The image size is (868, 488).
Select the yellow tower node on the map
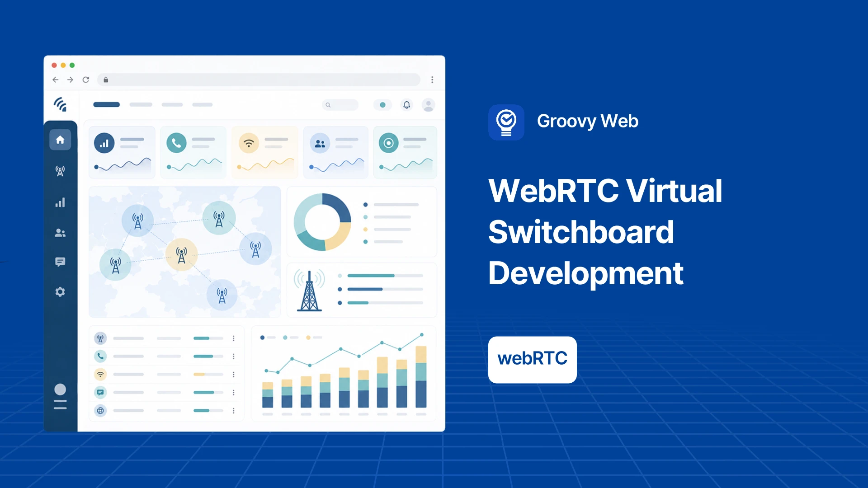point(181,254)
